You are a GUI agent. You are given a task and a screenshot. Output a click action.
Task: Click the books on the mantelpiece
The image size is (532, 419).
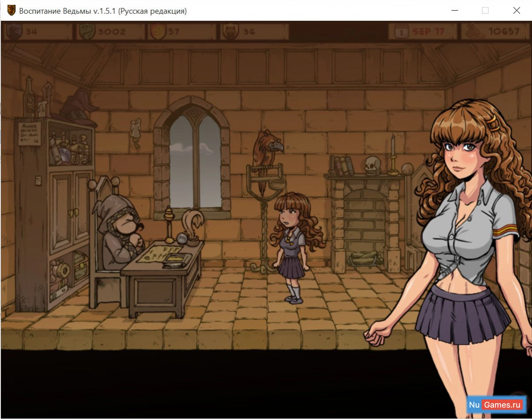pos(342,165)
